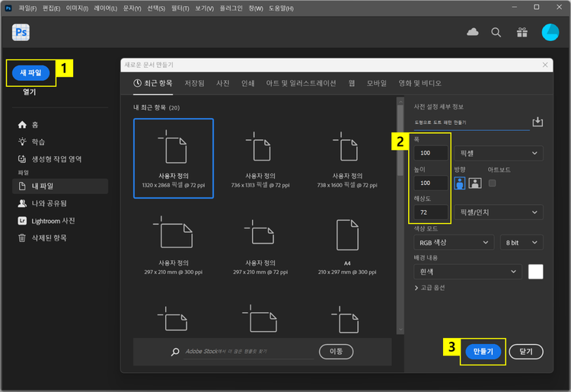This screenshot has height=392, width=571.
Task: Open the cloud documents icon
Action: coord(472,32)
